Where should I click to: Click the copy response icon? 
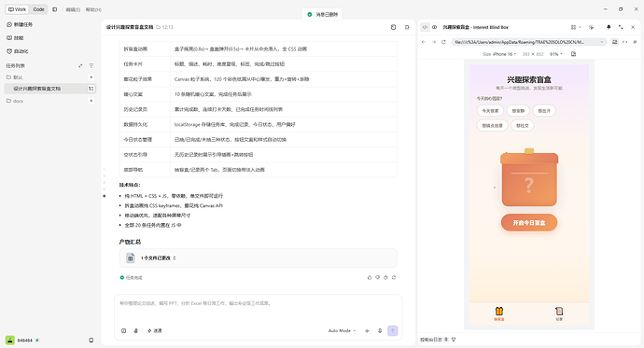(x=385, y=277)
